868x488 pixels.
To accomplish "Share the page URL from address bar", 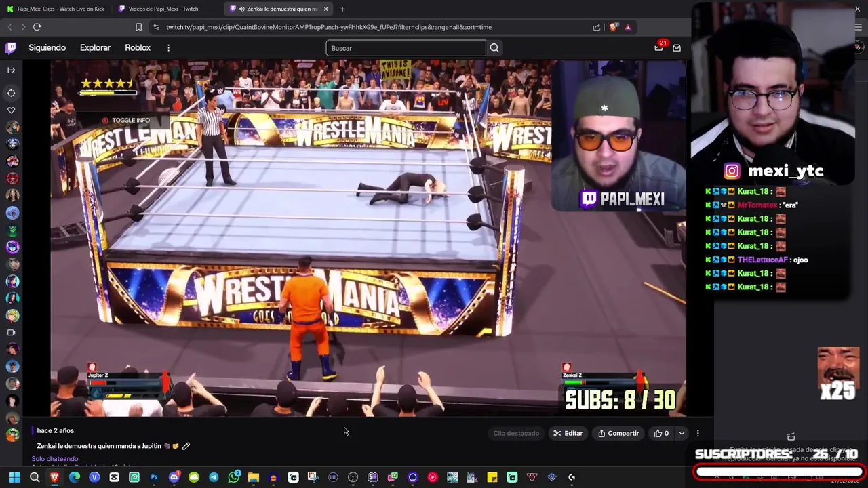I will 597,27.
